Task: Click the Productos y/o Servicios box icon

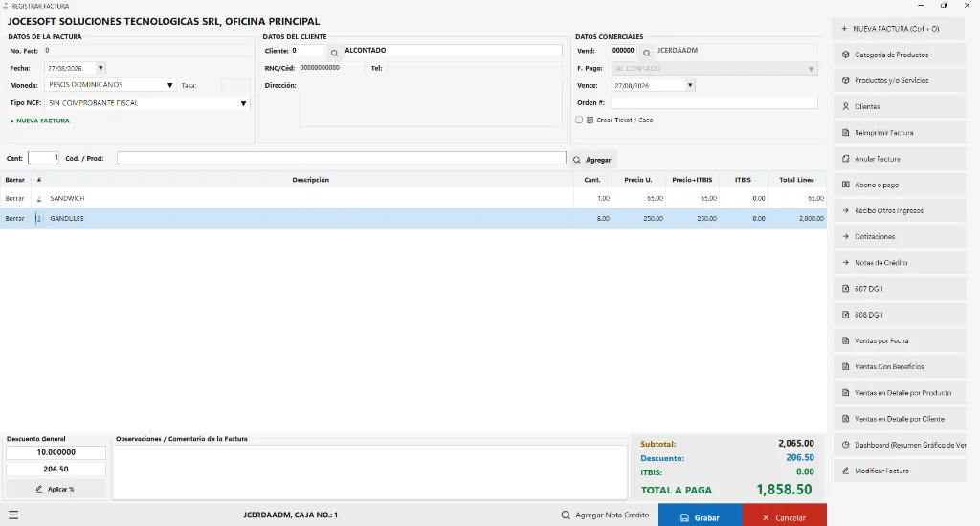Action: 846,80
